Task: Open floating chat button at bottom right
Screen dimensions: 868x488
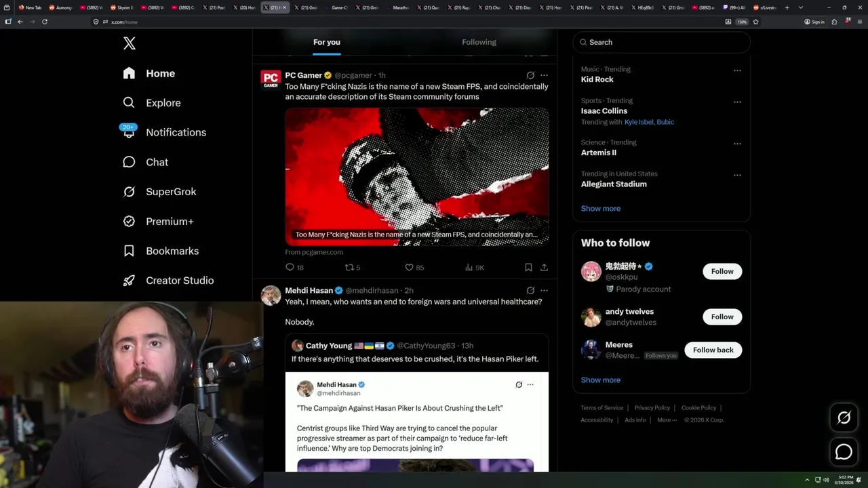Action: point(844,451)
